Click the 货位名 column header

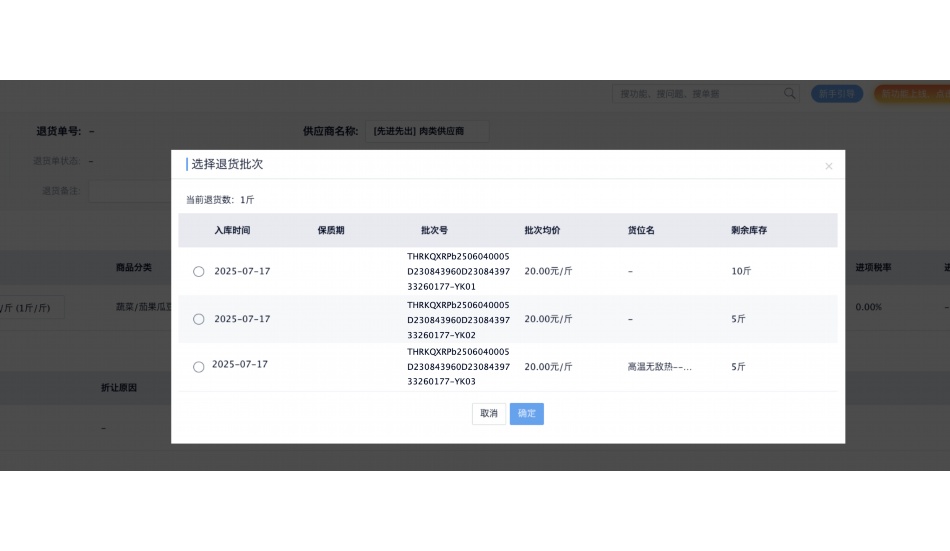(x=641, y=231)
